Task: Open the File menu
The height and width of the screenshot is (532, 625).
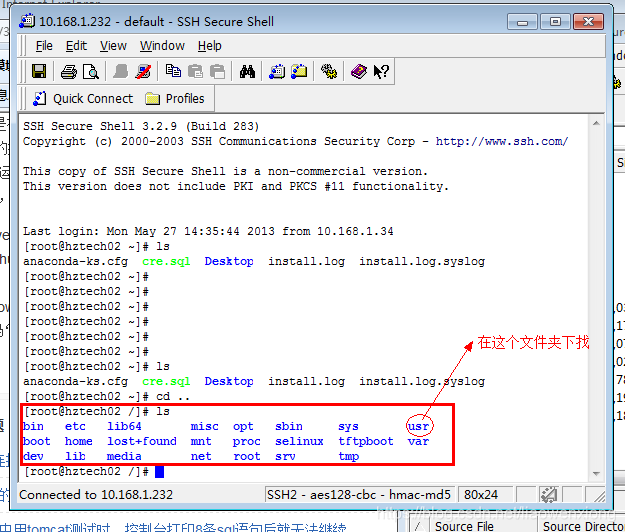Action: [44, 46]
